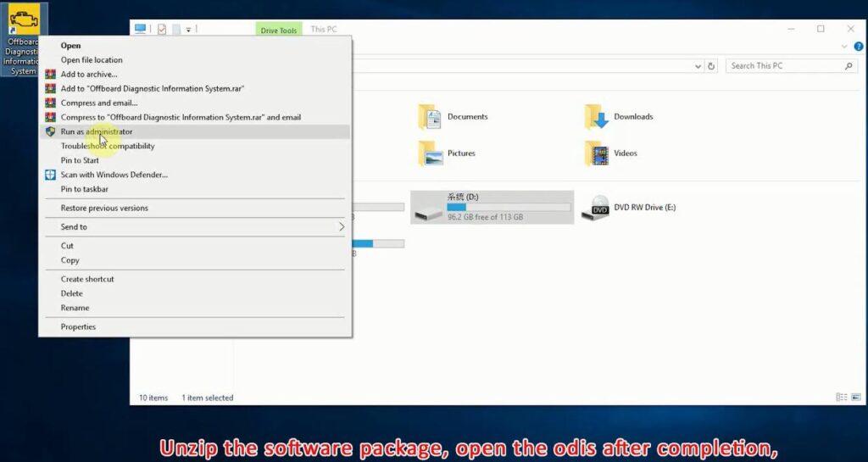The height and width of the screenshot is (462, 868).
Task: Open the Customize Quick Access Toolbar dropdown
Action: tap(188, 30)
